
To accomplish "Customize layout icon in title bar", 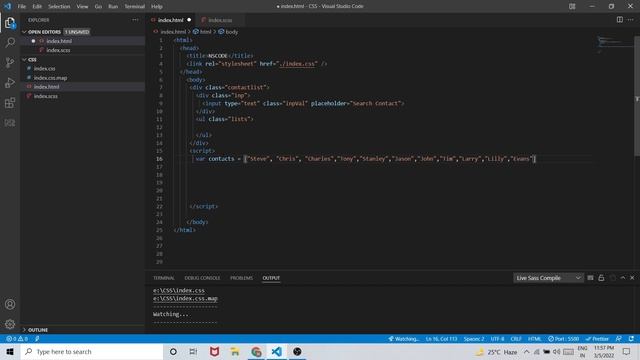I will (572, 6).
